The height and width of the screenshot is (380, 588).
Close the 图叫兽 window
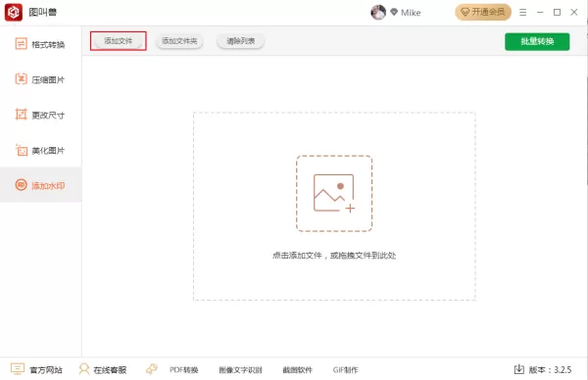point(573,13)
